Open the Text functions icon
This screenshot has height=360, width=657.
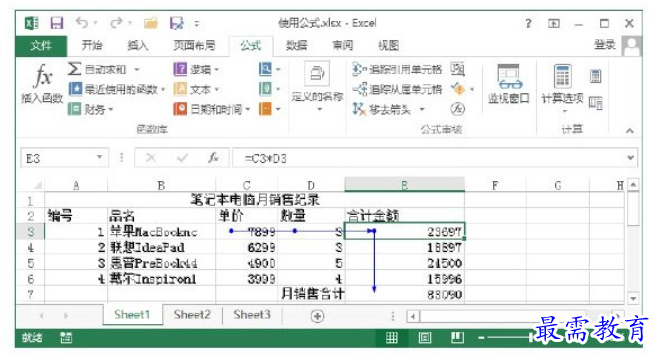180,89
